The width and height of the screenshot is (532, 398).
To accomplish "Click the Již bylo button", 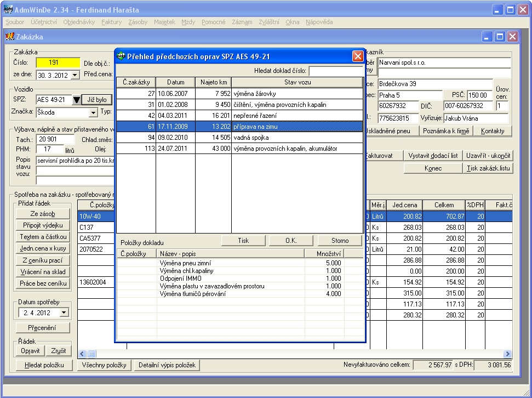I will click(x=97, y=100).
